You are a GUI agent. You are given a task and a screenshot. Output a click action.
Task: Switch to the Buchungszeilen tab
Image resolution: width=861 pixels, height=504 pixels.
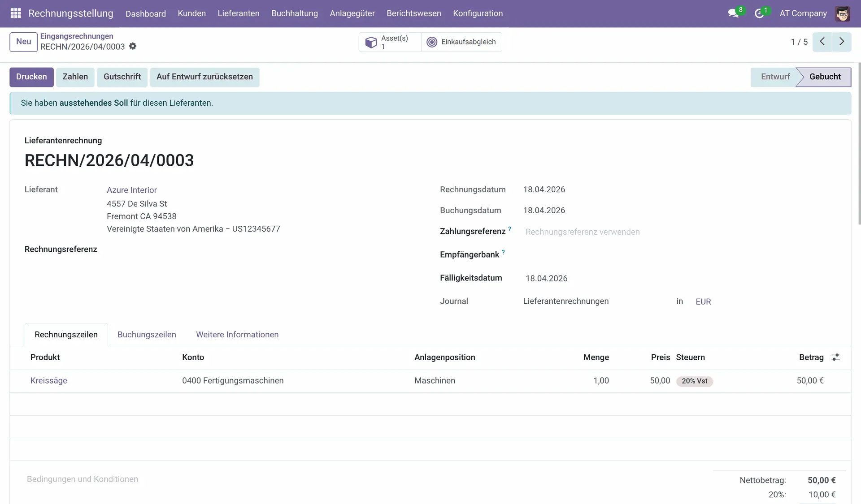147,335
